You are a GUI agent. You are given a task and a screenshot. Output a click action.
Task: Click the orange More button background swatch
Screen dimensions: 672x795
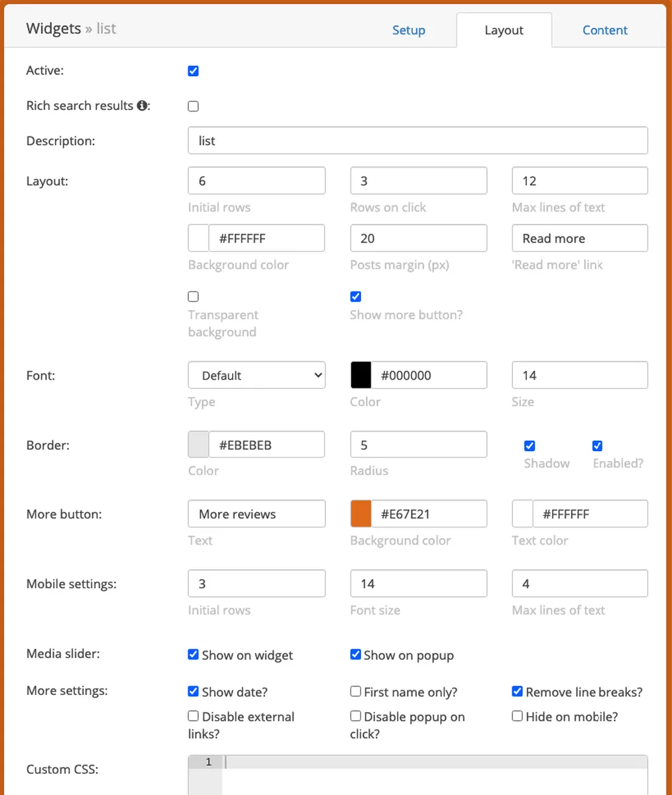[x=361, y=514]
